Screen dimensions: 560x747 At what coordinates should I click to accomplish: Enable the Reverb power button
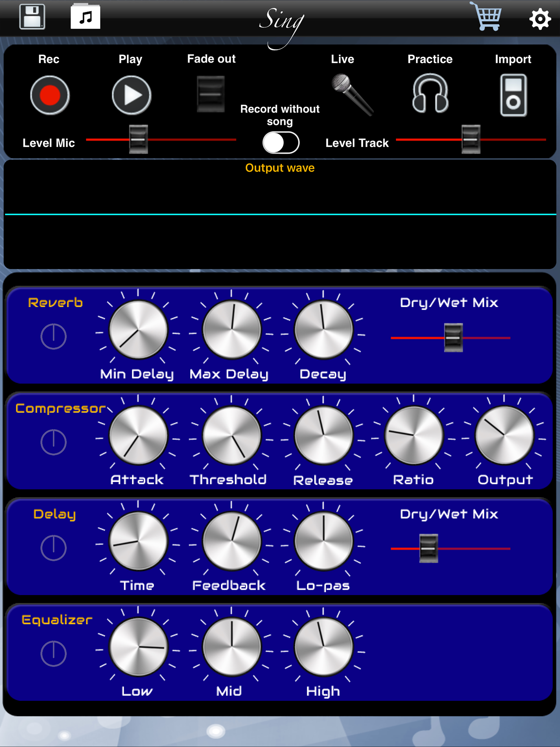point(53,336)
